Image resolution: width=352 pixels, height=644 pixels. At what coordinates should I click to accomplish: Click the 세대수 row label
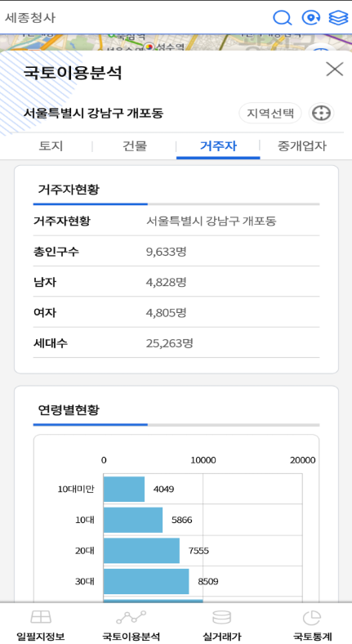(x=50, y=343)
